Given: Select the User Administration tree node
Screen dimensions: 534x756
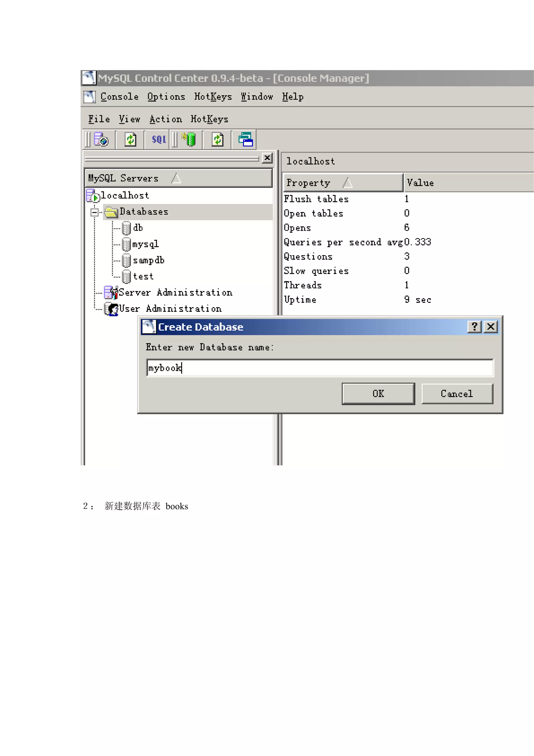Looking at the screenshot, I should [170, 308].
